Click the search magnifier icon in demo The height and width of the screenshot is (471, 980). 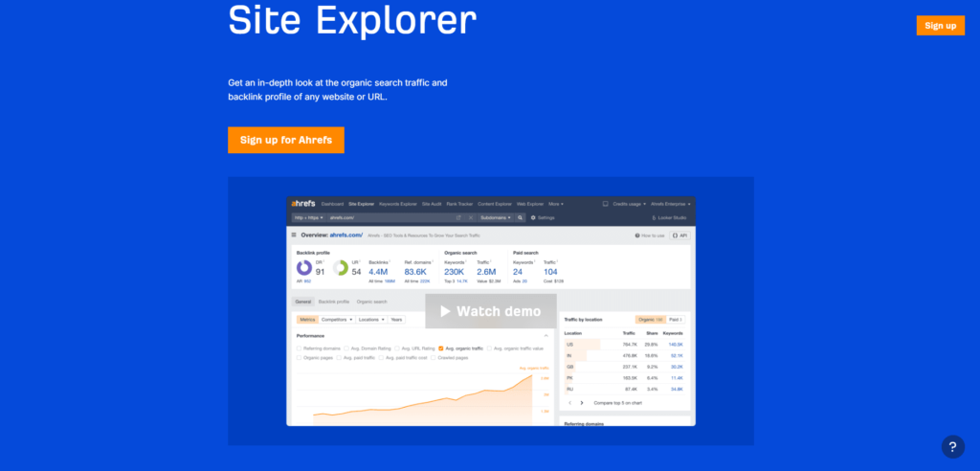point(520,217)
